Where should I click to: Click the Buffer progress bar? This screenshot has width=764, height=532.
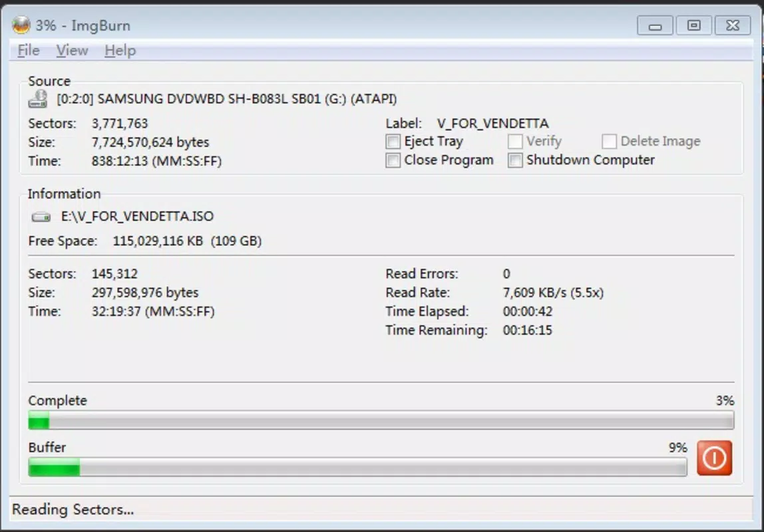click(x=357, y=467)
